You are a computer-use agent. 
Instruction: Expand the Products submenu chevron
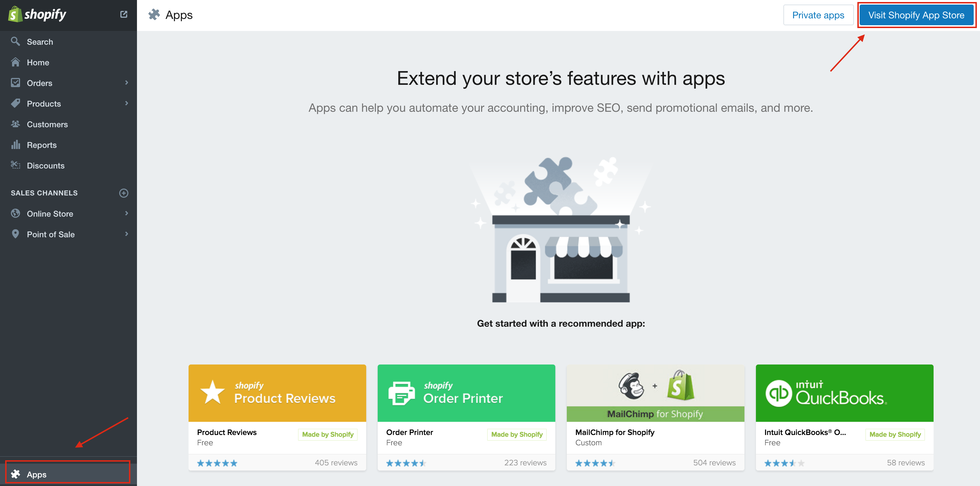[x=127, y=103]
